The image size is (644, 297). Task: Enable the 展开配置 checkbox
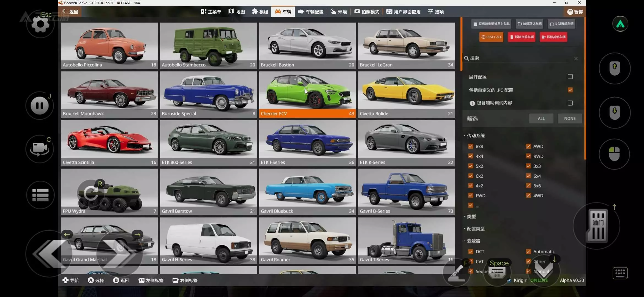click(x=570, y=77)
